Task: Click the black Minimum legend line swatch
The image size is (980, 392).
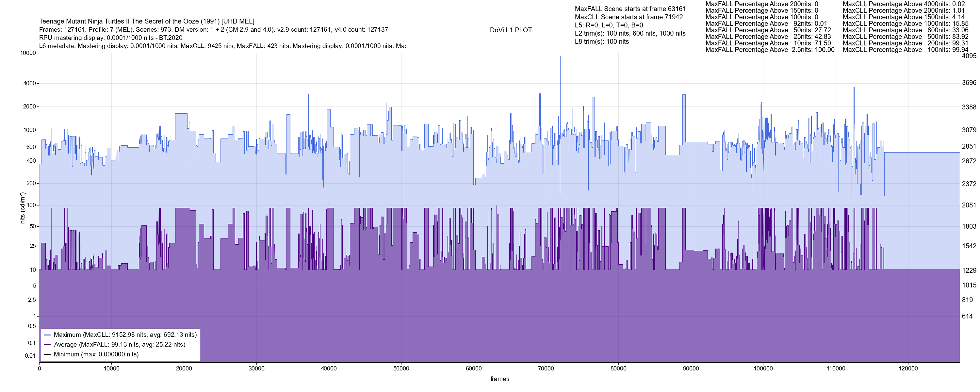Action: [x=48, y=355]
